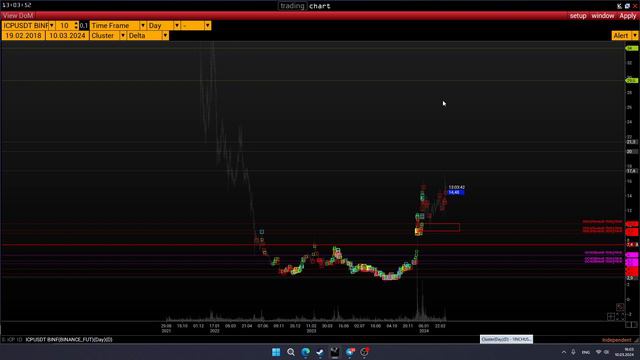Open the circular recording app in taskbar
Image resolution: width=640 pixels, height=360 pixels.
pos(364,352)
